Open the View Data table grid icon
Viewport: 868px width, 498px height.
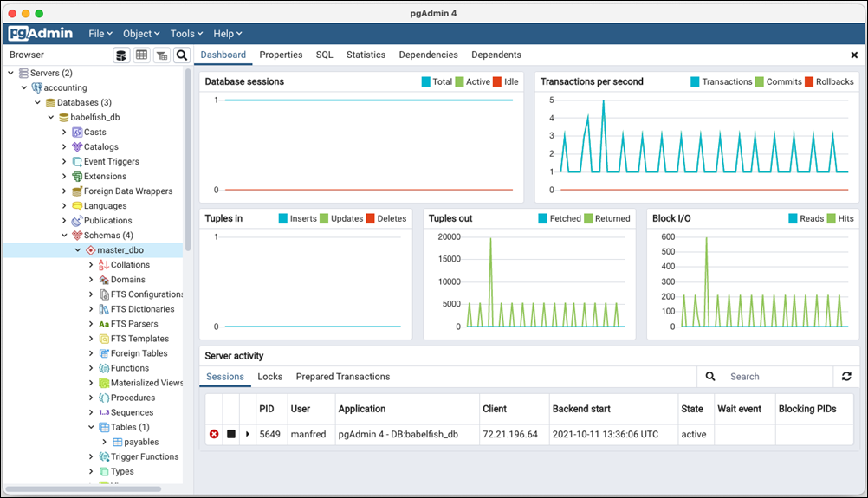tap(141, 55)
